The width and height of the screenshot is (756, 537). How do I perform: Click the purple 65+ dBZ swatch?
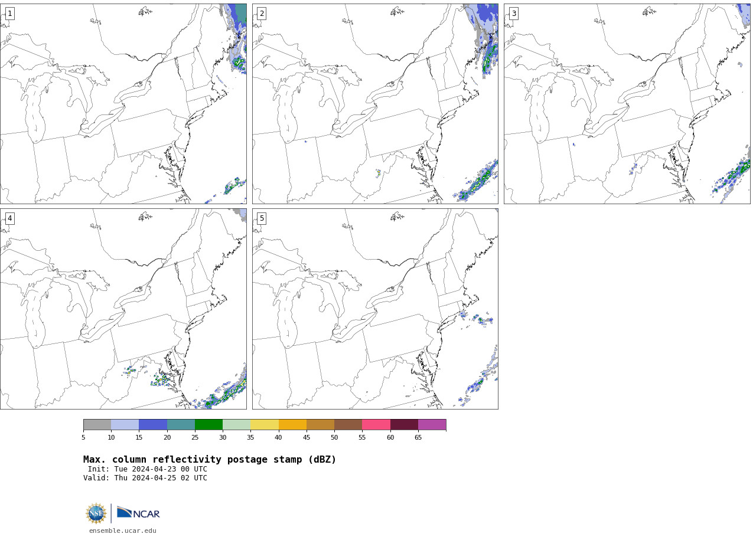click(x=432, y=425)
